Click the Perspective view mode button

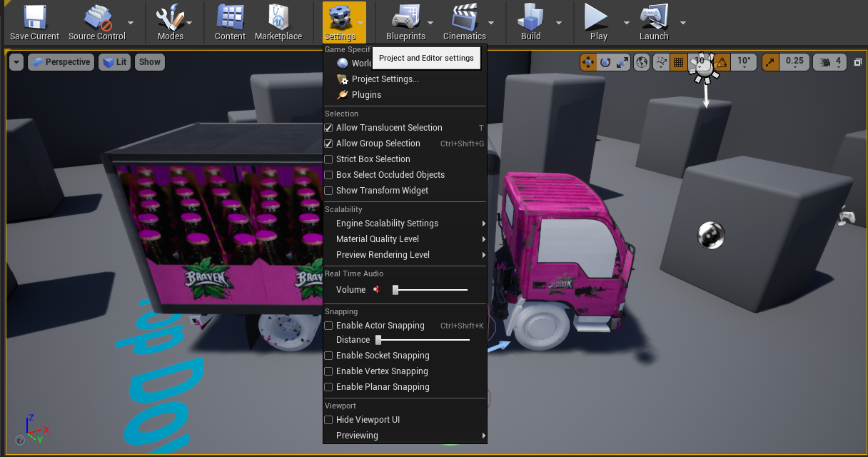pyautogui.click(x=61, y=62)
